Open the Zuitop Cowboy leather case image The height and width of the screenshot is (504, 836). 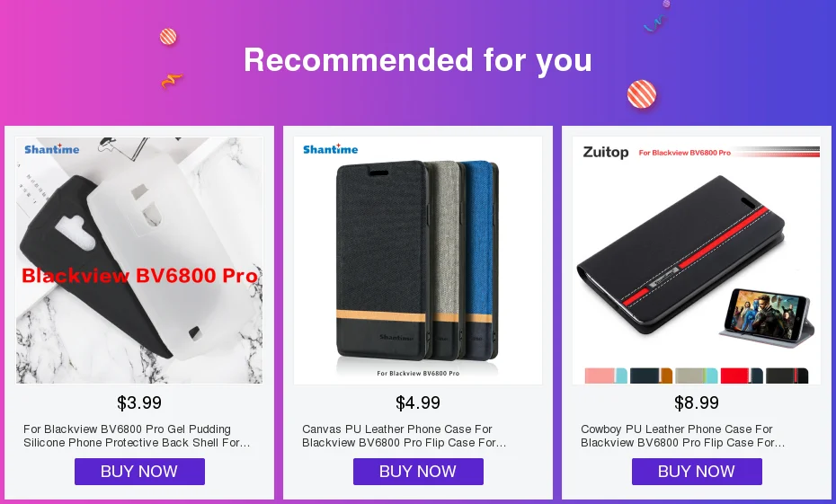point(697,260)
